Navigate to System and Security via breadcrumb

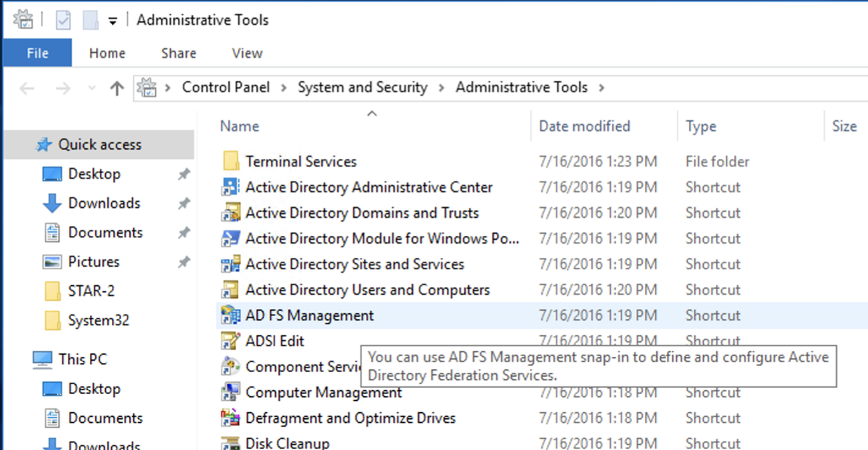[x=362, y=87]
